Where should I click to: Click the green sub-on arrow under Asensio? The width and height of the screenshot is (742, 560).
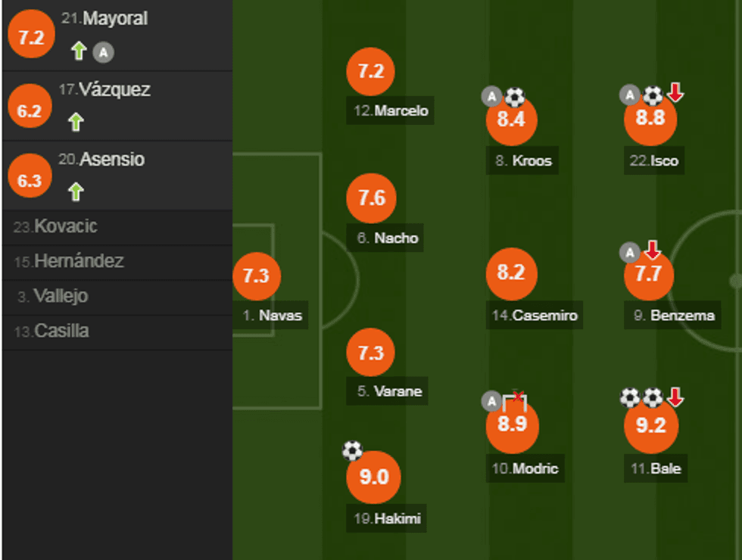tap(75, 191)
